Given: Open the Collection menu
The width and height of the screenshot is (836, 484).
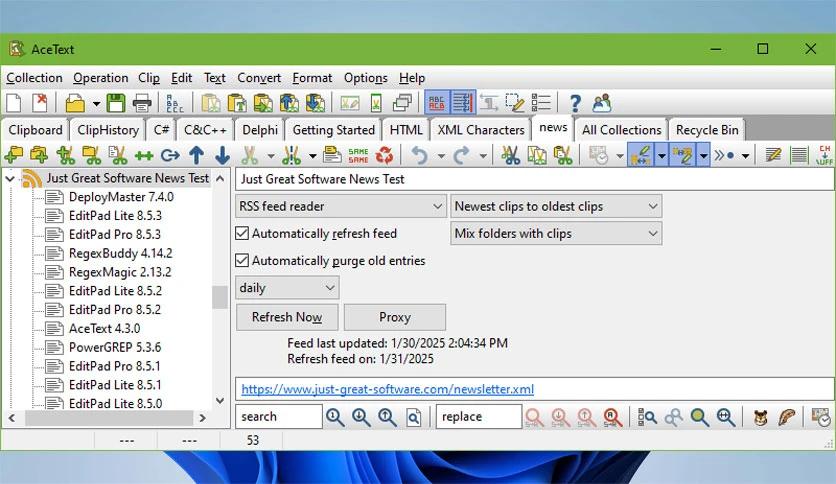Looking at the screenshot, I should pyautogui.click(x=34, y=78).
